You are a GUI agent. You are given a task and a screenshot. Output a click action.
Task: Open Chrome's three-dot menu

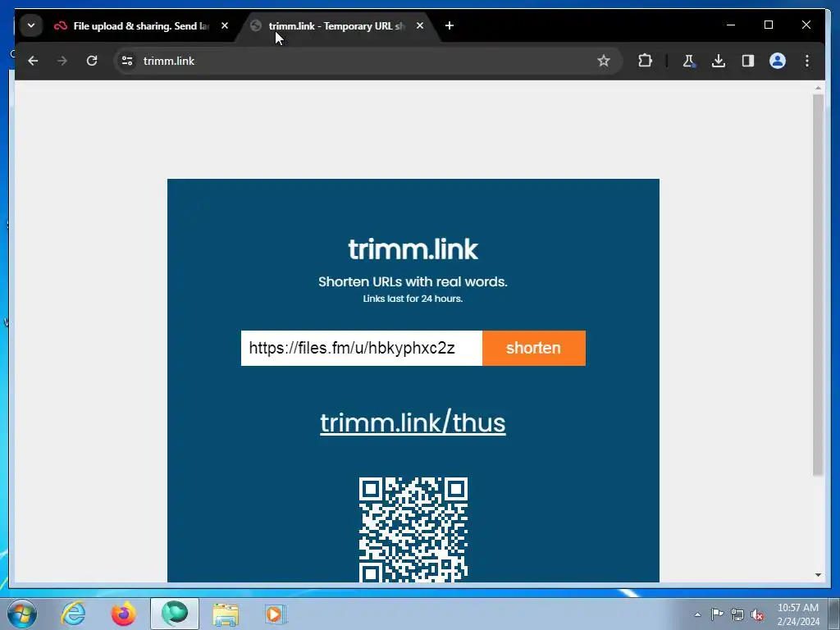pos(807,61)
